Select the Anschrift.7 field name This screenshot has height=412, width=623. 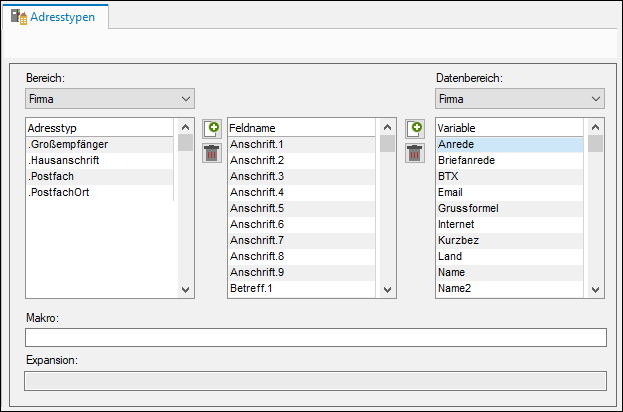coord(302,240)
